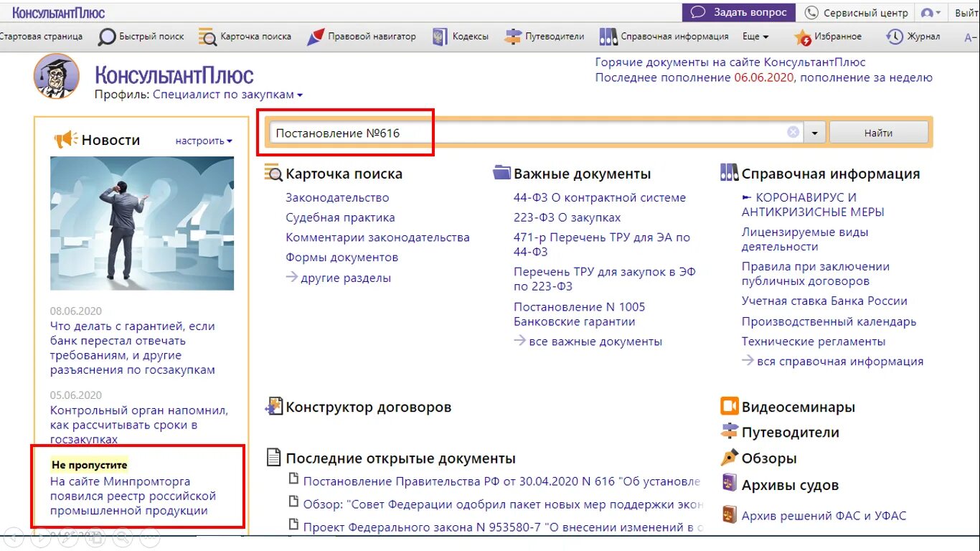Click document icon beside Постановление Правительства N 616

click(x=293, y=479)
